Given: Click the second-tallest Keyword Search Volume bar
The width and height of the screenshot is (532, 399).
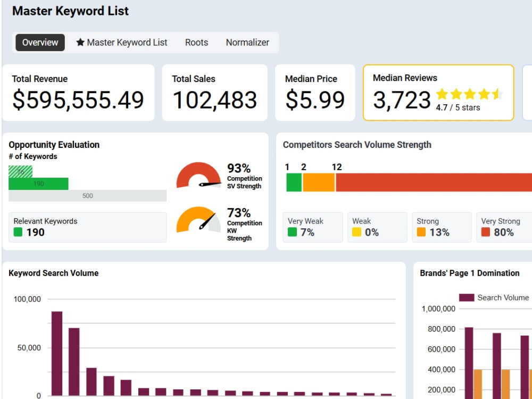Looking at the screenshot, I should point(74,362).
